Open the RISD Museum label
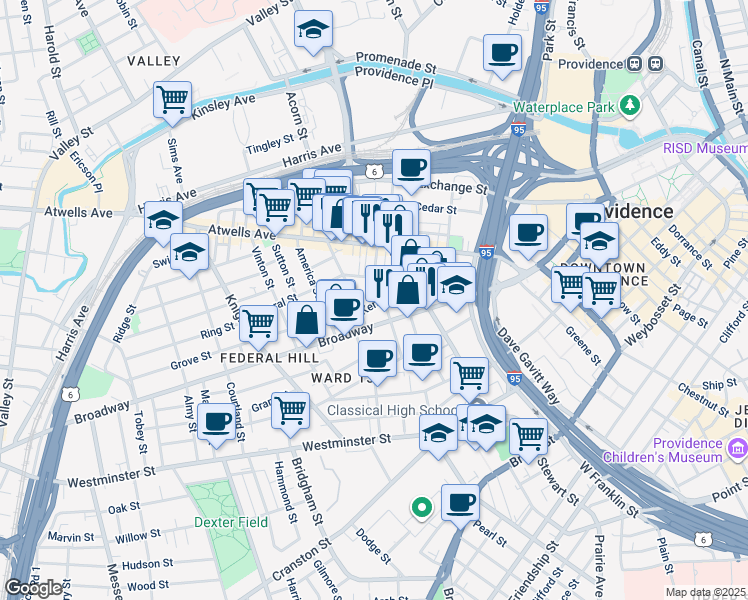The image size is (748, 600). 706,148
